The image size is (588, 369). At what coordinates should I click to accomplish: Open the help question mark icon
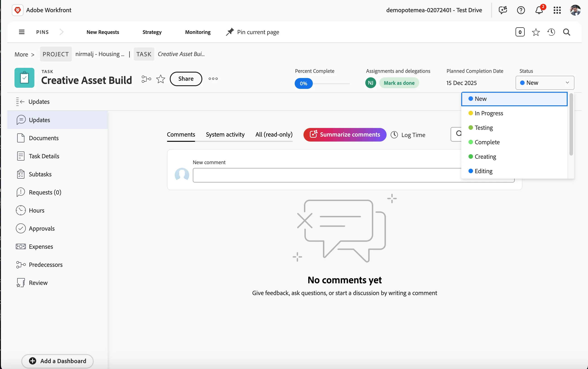pyautogui.click(x=521, y=10)
